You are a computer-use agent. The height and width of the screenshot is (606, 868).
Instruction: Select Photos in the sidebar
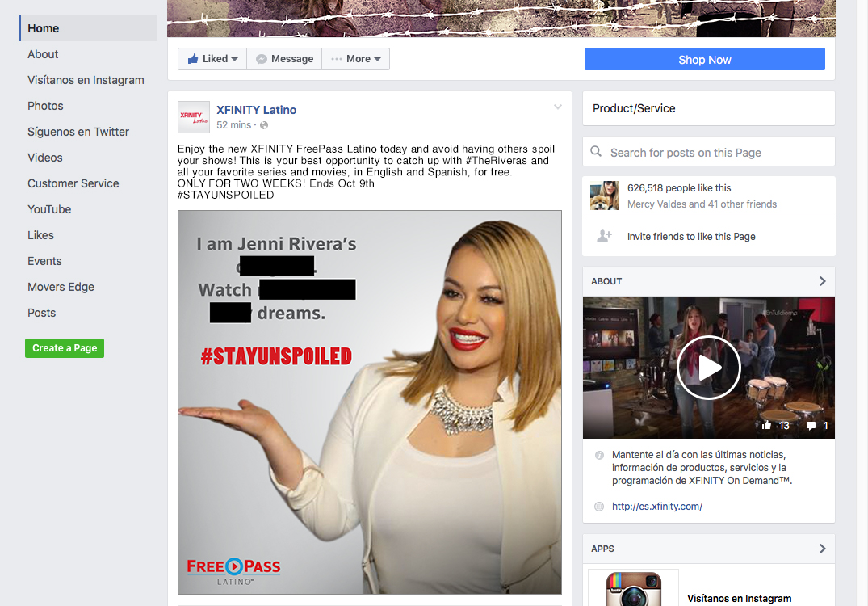45,106
